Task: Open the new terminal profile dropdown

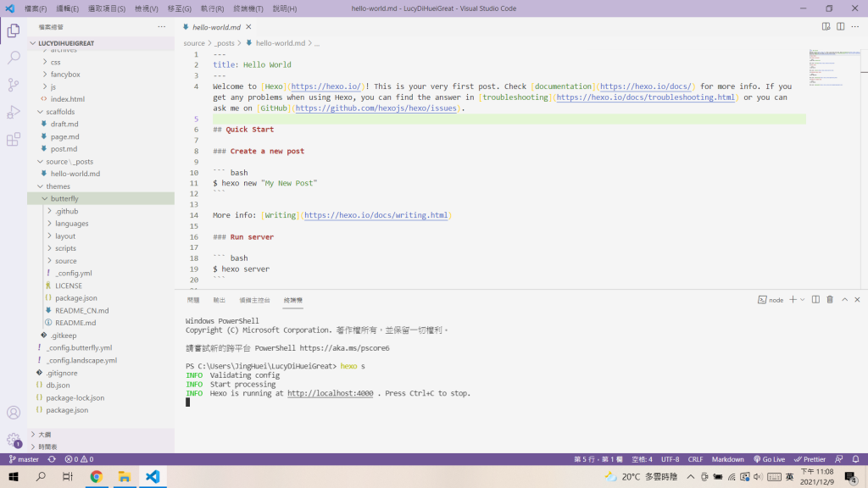Action: coord(802,299)
